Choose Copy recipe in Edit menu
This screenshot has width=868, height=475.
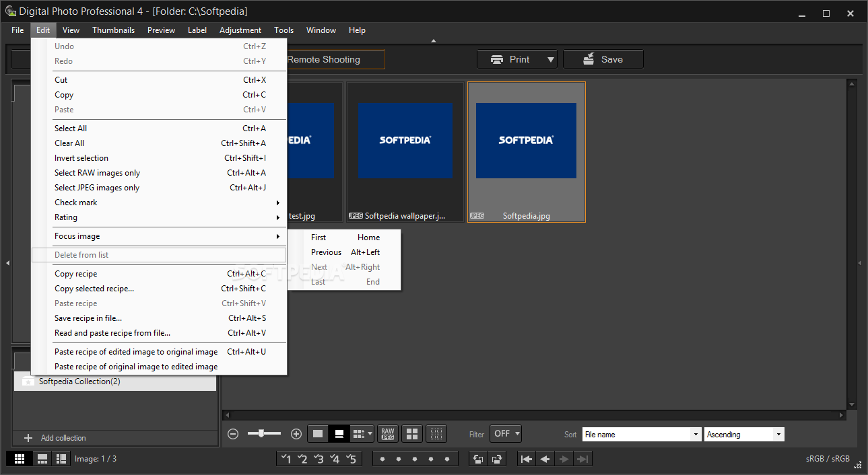click(159, 274)
